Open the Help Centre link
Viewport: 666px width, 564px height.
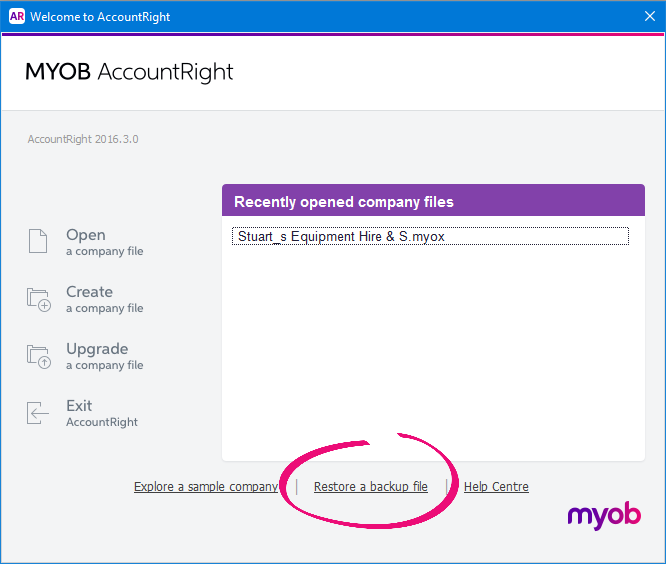pos(496,487)
